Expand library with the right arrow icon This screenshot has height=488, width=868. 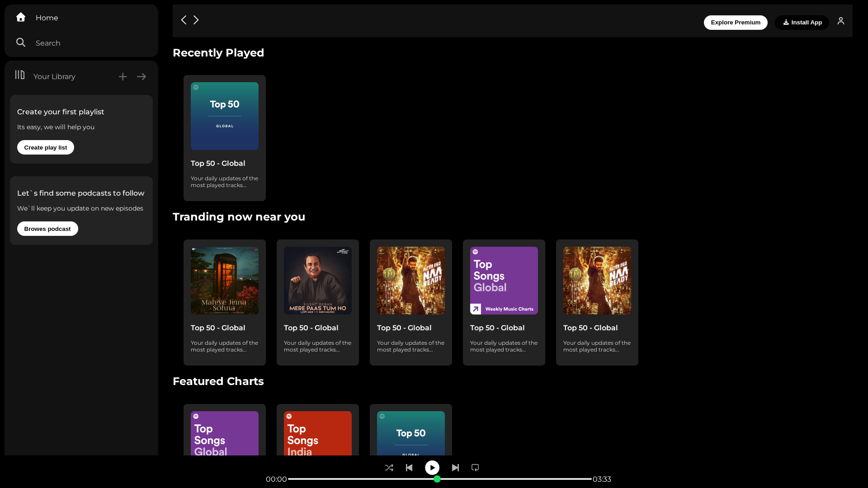pos(142,77)
